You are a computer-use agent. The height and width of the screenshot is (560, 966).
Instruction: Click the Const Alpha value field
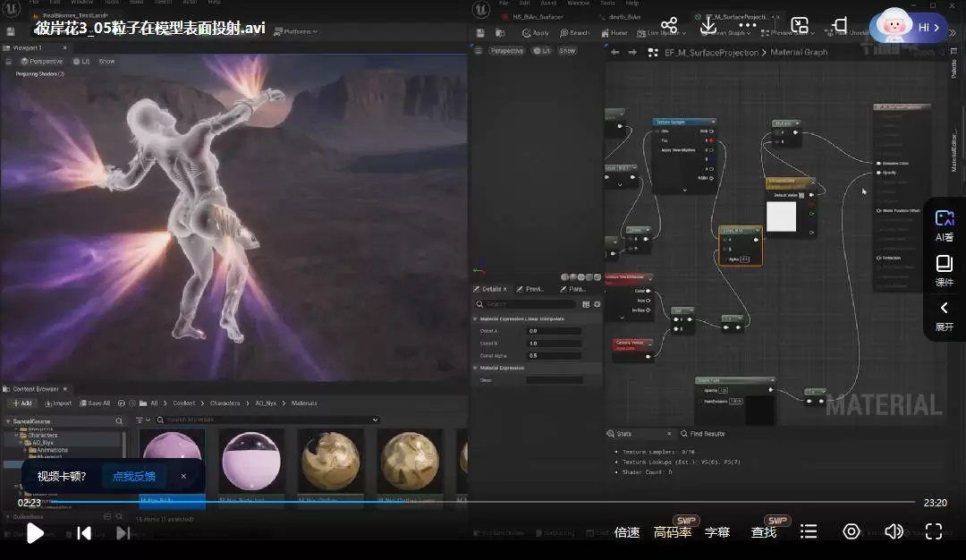554,355
